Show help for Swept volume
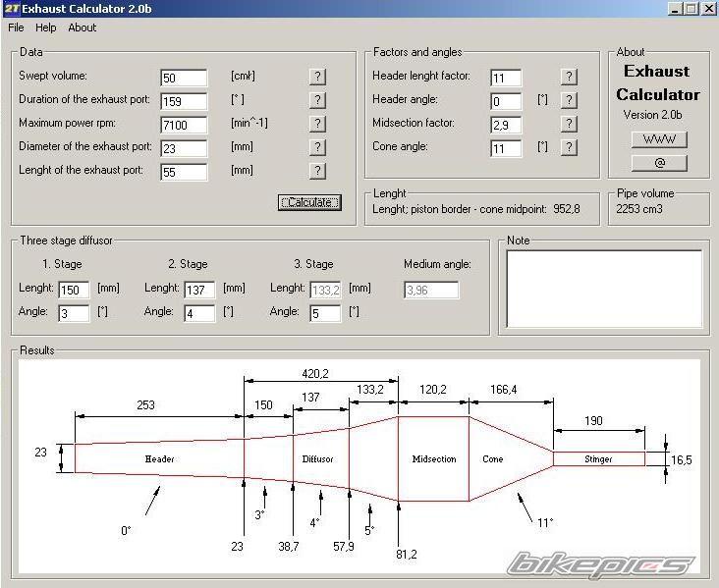Image resolution: width=719 pixels, height=588 pixels. coord(317,77)
